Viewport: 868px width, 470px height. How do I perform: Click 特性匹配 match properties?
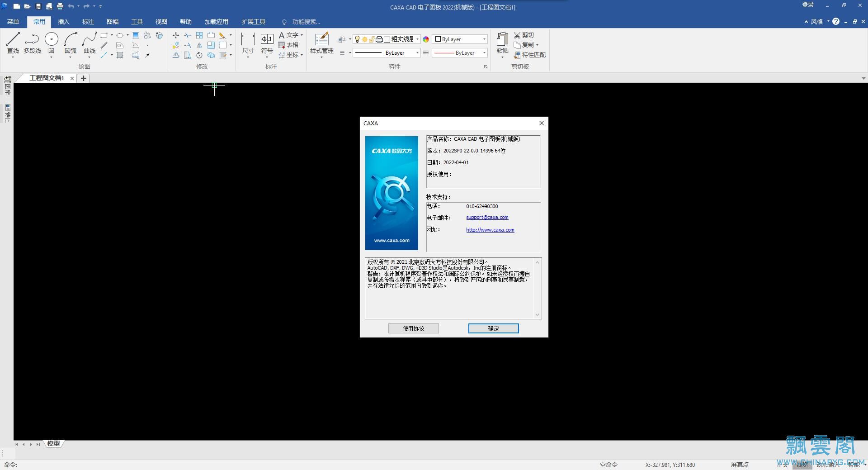tap(530, 55)
